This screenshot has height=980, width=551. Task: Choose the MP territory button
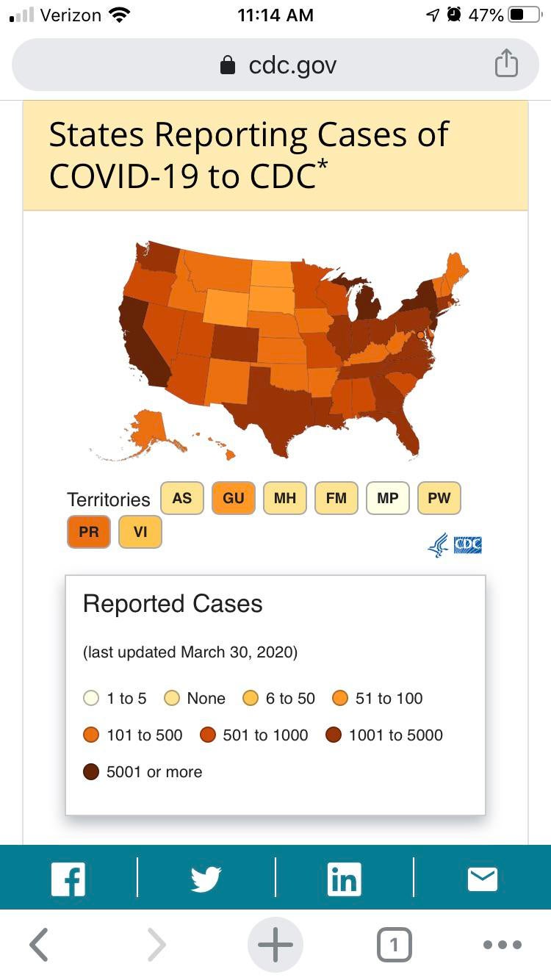[388, 498]
